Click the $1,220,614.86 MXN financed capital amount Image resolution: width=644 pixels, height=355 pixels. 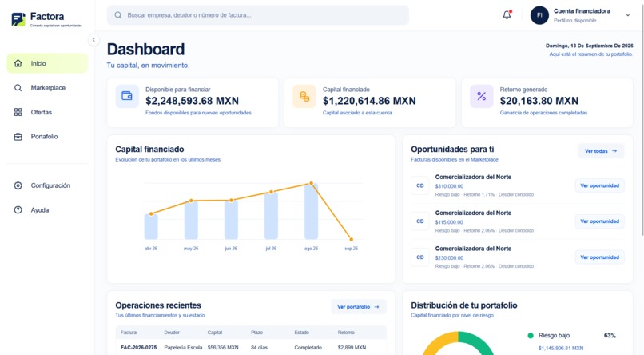tap(369, 101)
